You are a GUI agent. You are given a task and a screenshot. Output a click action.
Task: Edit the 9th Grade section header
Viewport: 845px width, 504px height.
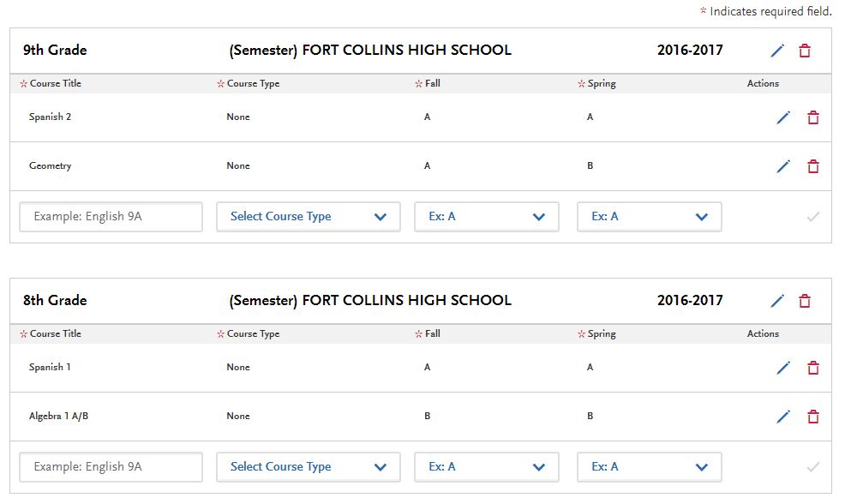click(777, 51)
